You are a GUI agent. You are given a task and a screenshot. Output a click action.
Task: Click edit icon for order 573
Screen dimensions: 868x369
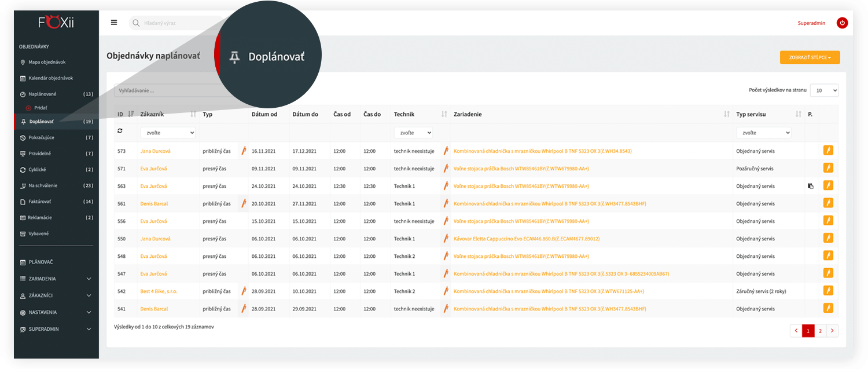coord(828,151)
